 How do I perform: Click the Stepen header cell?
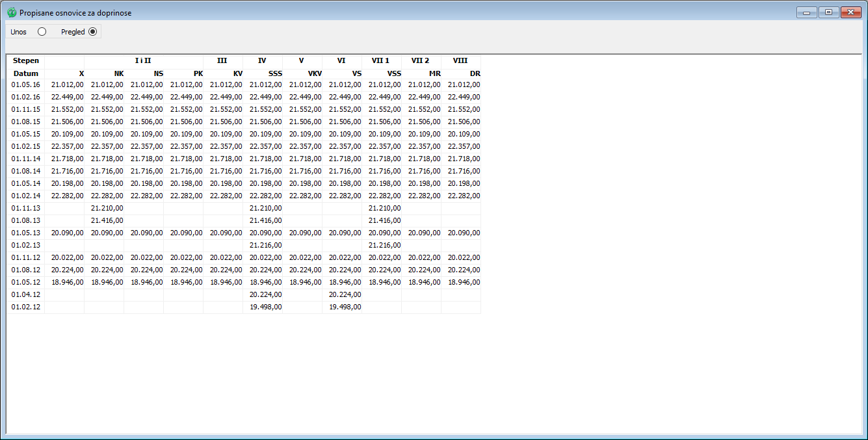pyautogui.click(x=25, y=60)
